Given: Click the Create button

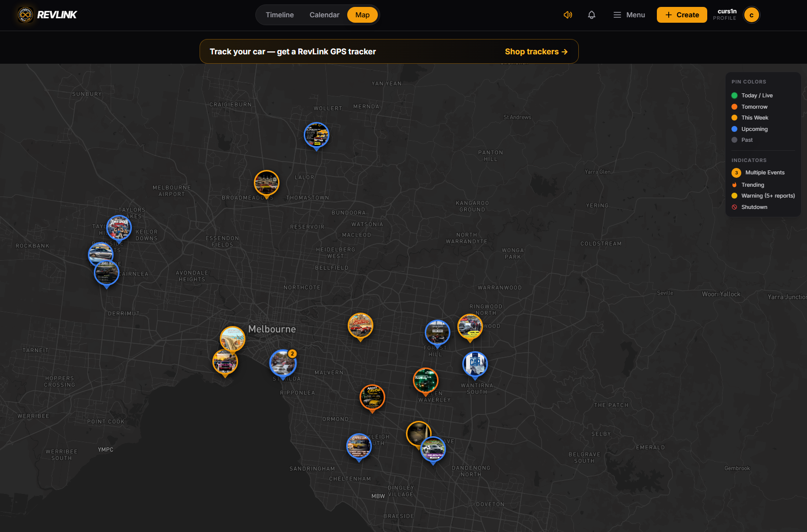Looking at the screenshot, I should [682, 15].
